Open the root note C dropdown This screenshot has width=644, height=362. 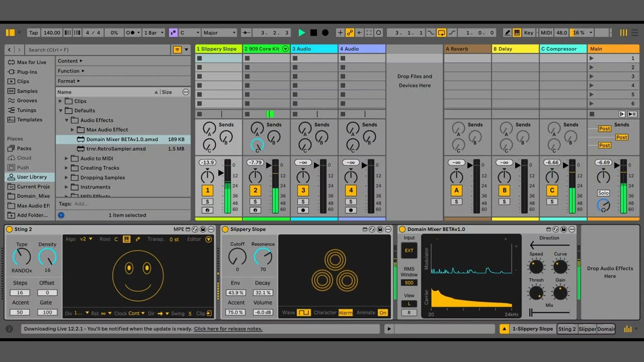189,33
